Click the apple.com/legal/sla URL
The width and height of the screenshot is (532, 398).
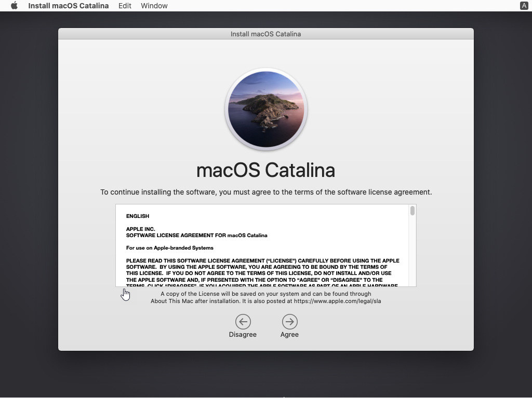coord(337,301)
